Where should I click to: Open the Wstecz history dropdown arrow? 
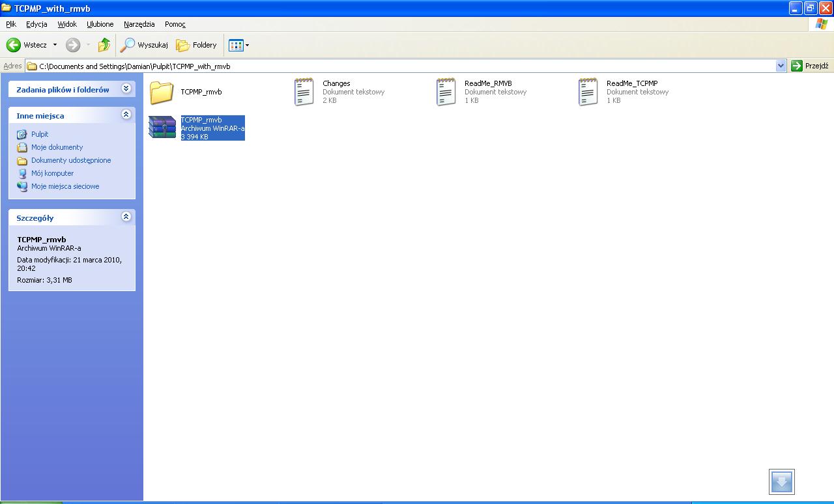point(55,45)
